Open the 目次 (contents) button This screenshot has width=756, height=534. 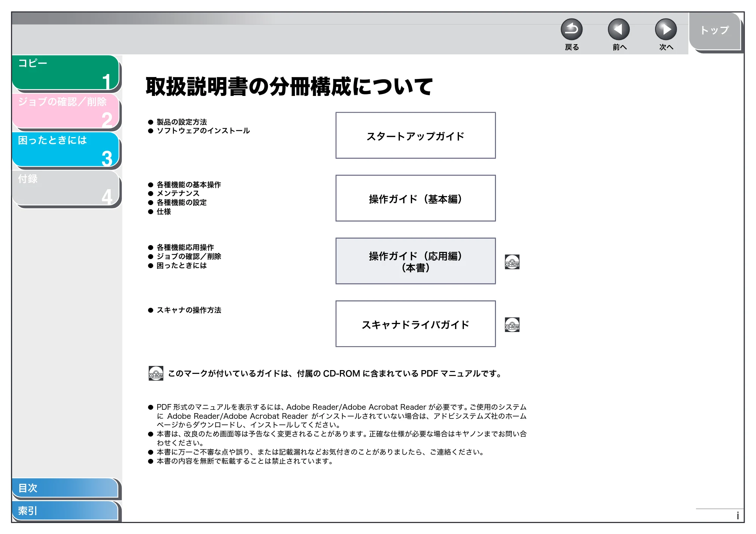(65, 488)
